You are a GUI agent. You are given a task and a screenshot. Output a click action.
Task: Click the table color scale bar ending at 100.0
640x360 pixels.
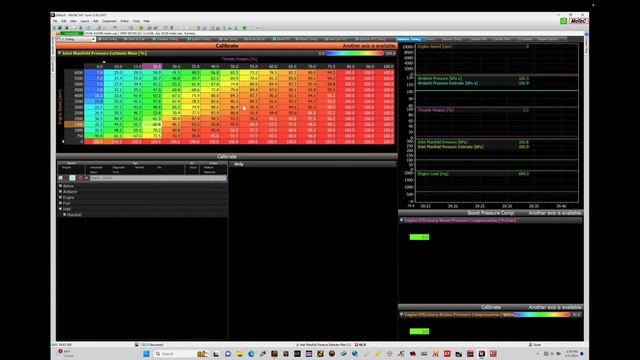click(x=355, y=53)
